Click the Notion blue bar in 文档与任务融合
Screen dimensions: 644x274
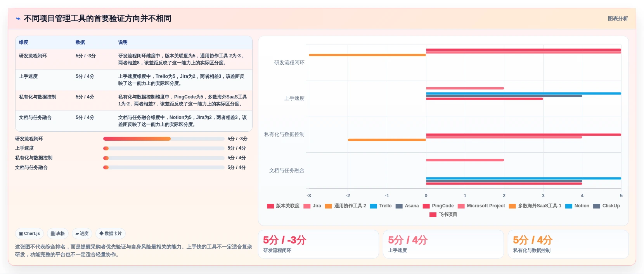(523, 178)
